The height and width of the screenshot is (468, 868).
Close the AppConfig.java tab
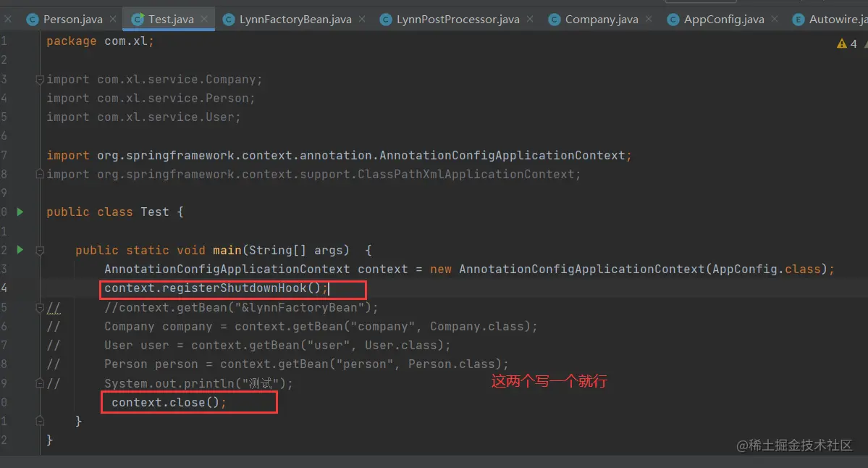coord(775,19)
